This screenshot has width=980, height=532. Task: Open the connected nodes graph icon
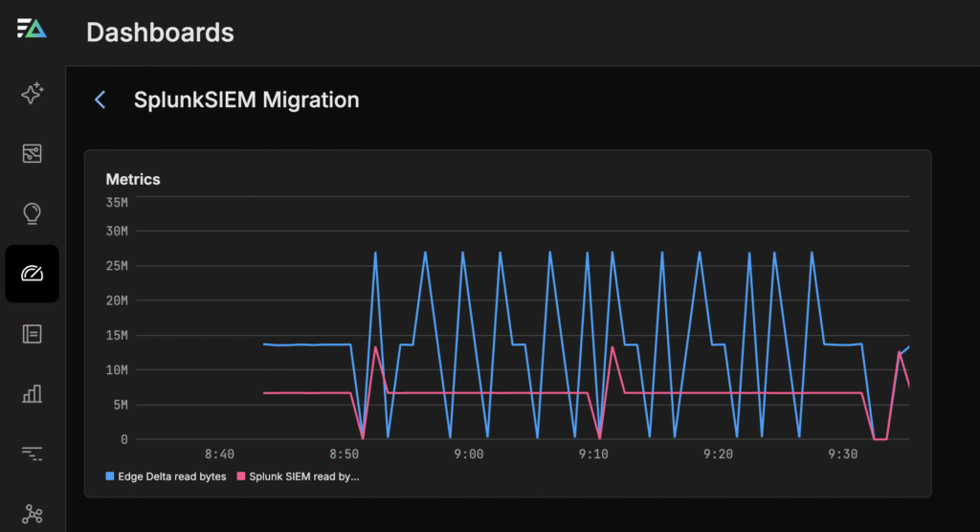[x=33, y=514]
